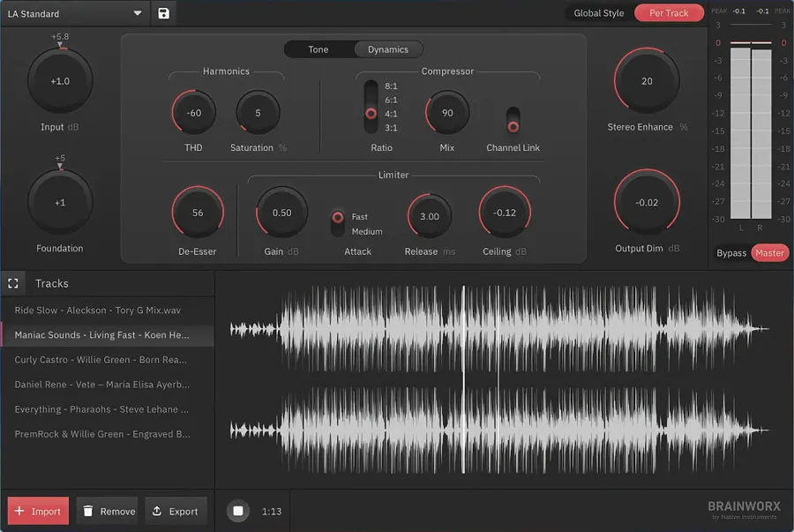The image size is (794, 532).
Task: Click the Import button
Action: click(38, 511)
